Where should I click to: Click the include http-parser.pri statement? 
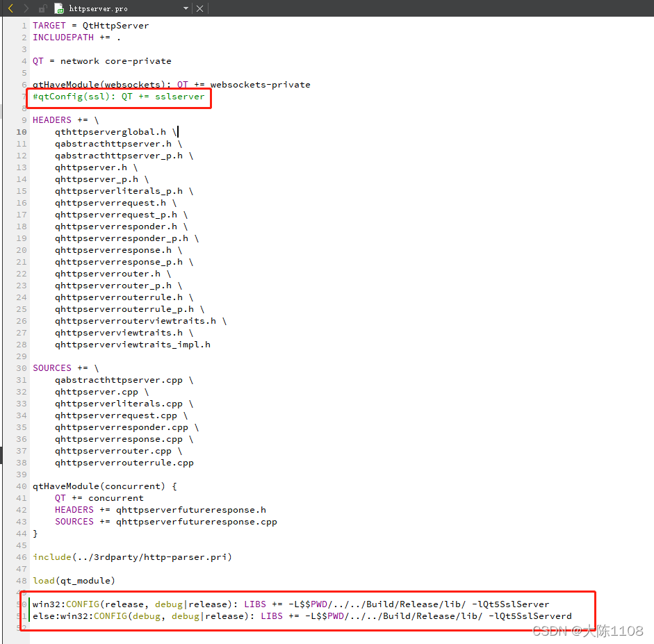click(132, 556)
